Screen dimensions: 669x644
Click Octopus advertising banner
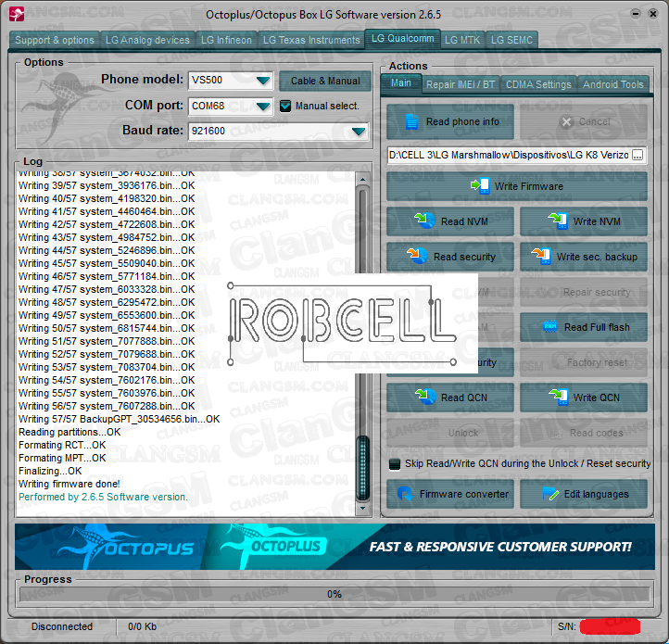[x=334, y=547]
